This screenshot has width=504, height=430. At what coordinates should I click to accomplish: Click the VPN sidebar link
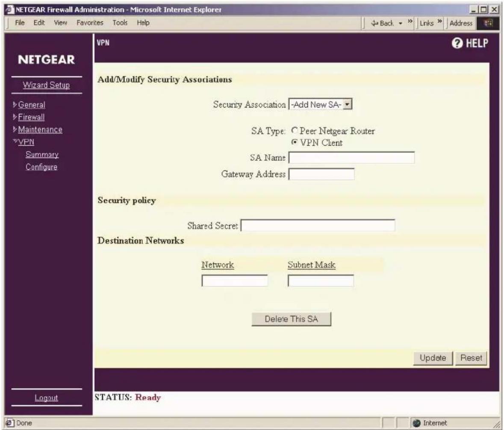coord(26,142)
